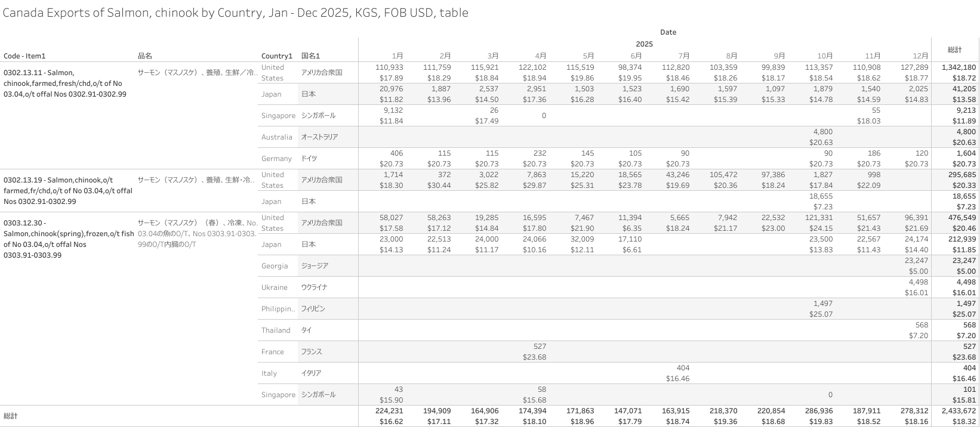Select the '国名1' column header
This screenshot has width=980, height=427.
pos(310,56)
